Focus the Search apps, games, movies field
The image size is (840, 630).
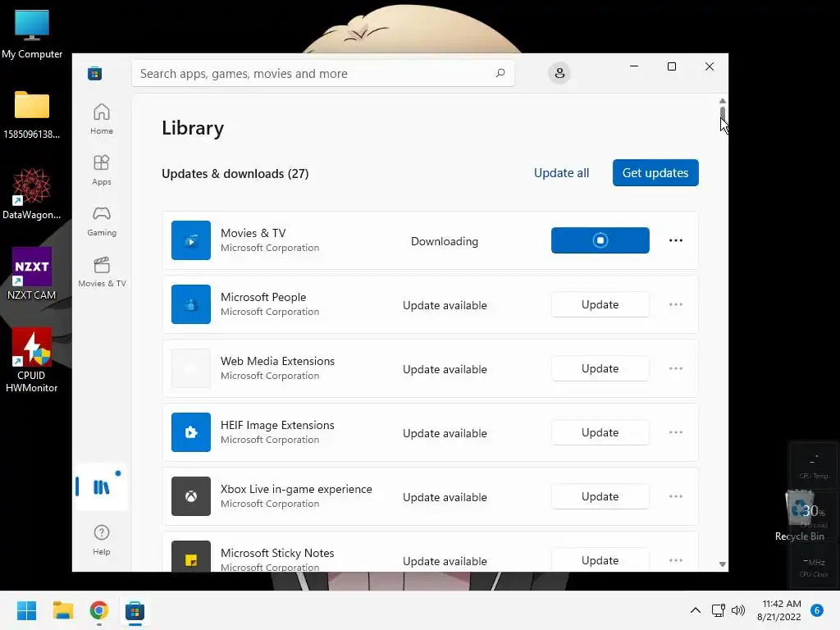tap(323, 73)
